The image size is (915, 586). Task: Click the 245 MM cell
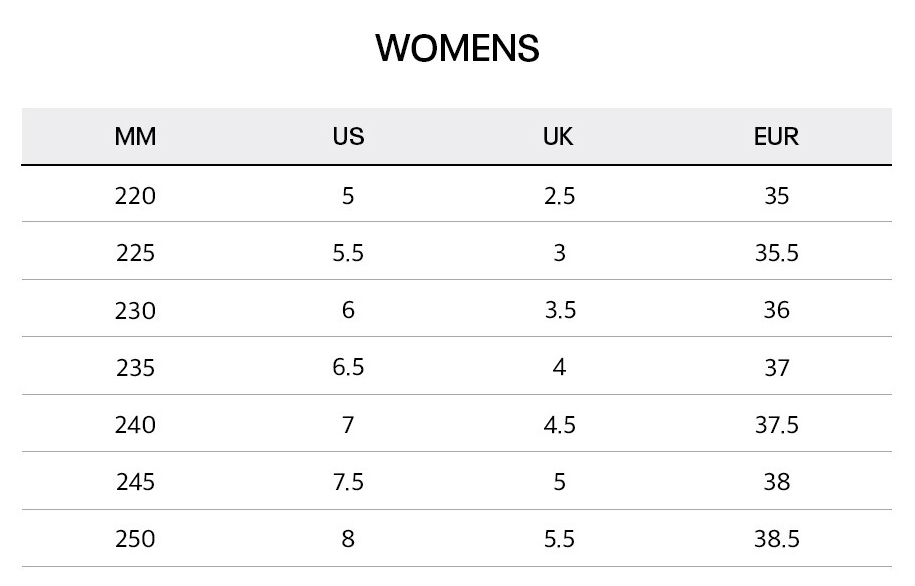click(x=135, y=482)
